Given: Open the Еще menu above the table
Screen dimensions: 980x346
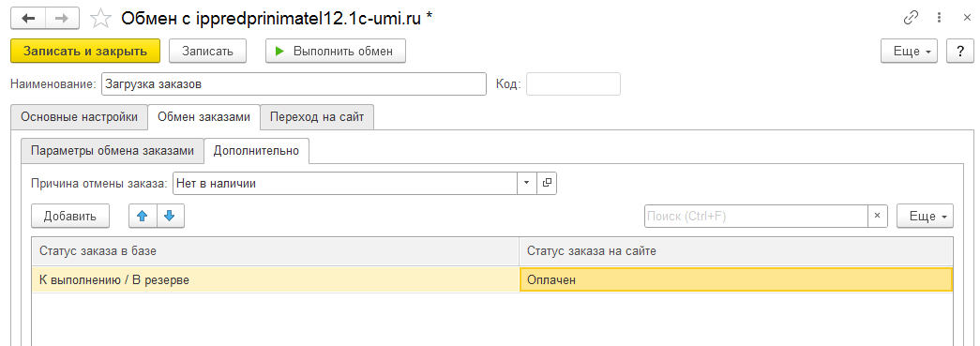Looking at the screenshot, I should click(x=926, y=216).
